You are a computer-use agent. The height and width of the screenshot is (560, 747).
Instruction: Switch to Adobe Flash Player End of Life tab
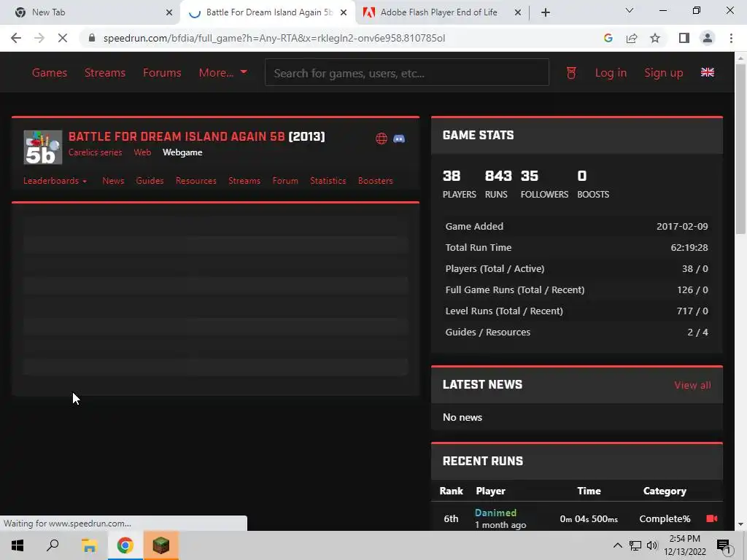[x=438, y=12]
